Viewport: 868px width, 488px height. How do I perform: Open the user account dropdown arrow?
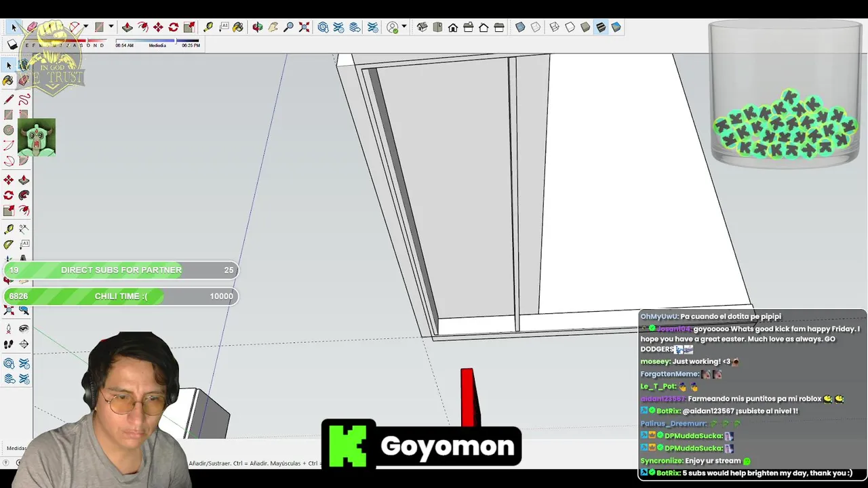404,27
